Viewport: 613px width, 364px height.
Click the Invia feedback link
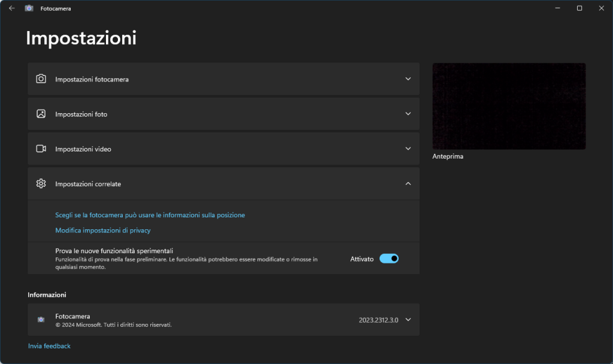pyautogui.click(x=49, y=346)
